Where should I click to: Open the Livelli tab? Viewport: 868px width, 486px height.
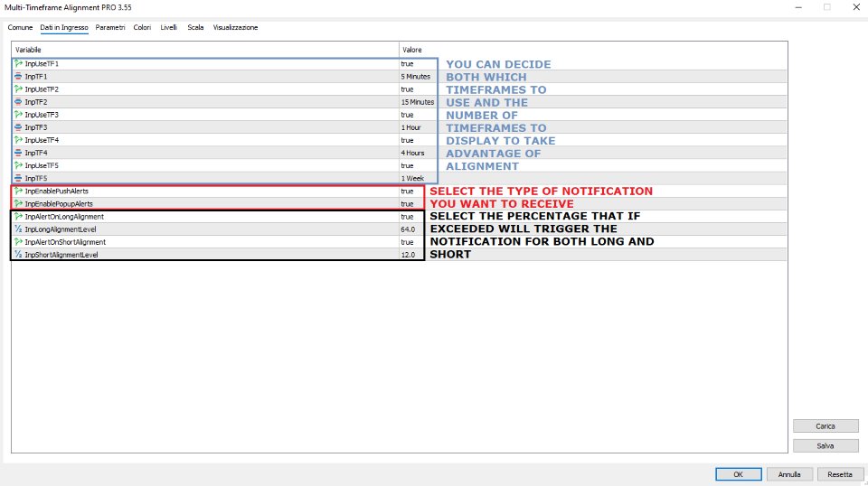point(169,27)
